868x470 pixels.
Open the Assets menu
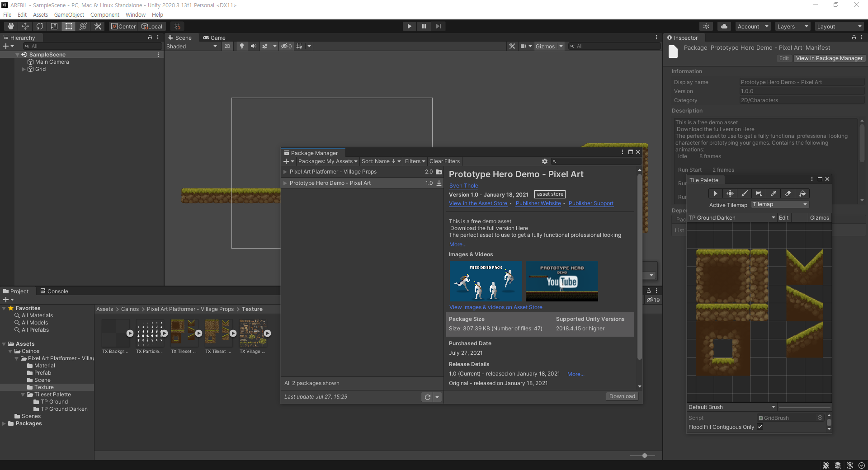(40, 14)
